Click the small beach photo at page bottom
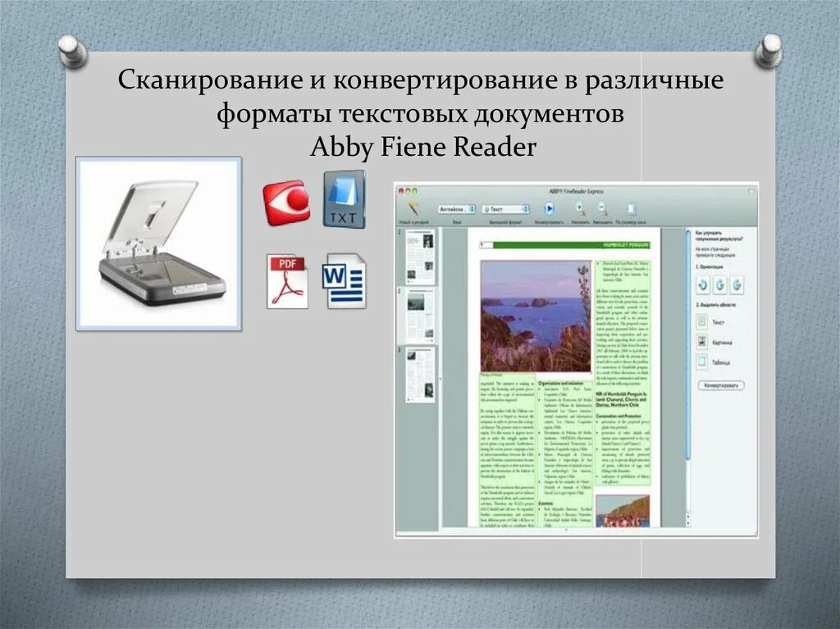Screen dimensions: 840x629 click(x=623, y=511)
